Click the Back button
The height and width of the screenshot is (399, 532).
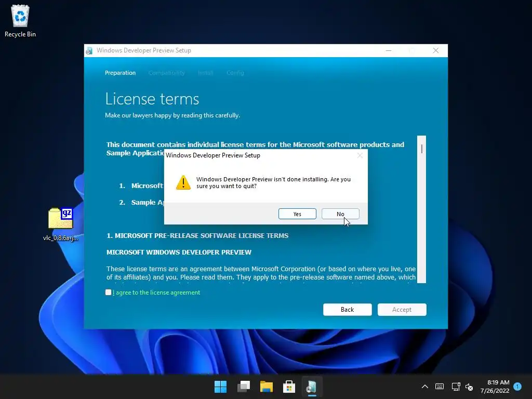(x=348, y=310)
